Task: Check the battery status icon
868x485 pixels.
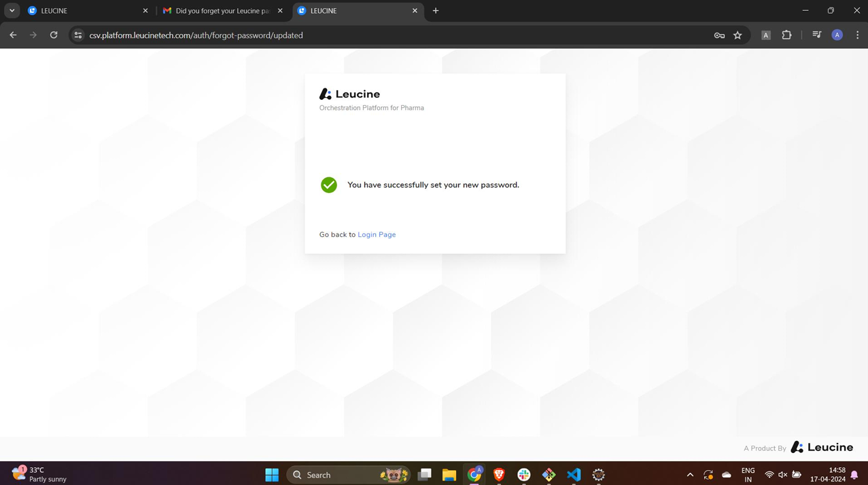Action: point(797,475)
